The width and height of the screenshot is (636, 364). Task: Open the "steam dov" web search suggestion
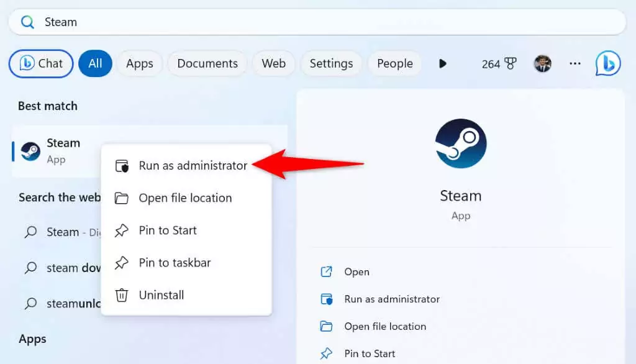point(61,268)
